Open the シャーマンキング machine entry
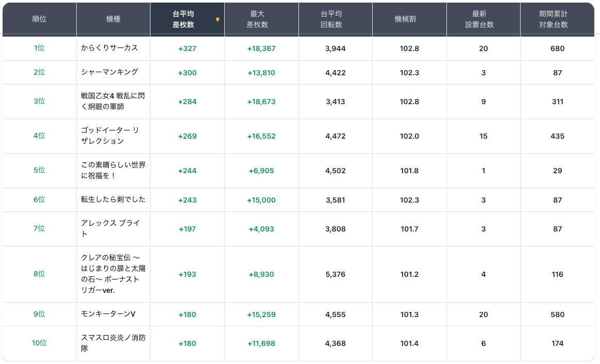600x364 pixels. pyautogui.click(x=109, y=72)
